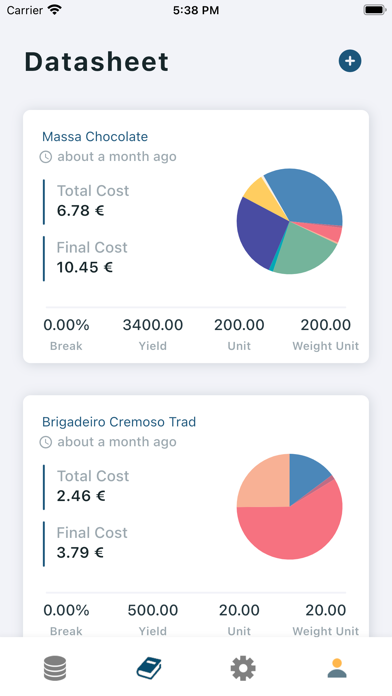
Task: Open the database stack tab icon
Action: point(55,668)
